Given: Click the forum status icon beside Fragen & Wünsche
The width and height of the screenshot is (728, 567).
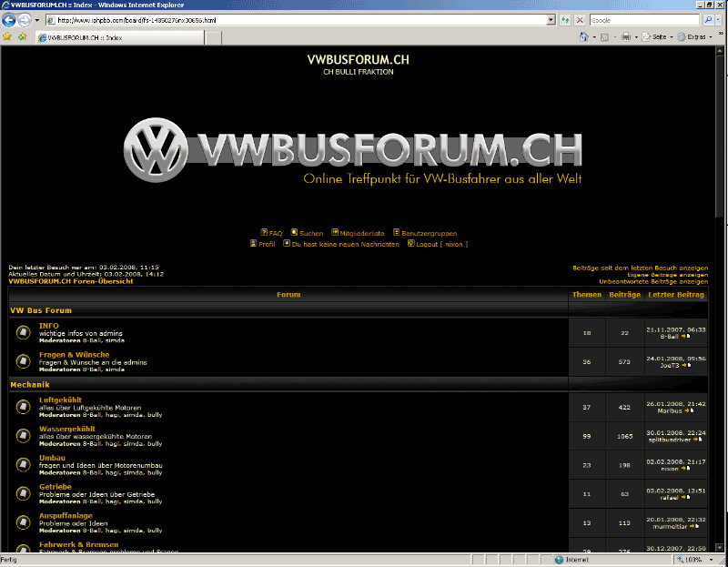Looking at the screenshot, I should (x=24, y=361).
